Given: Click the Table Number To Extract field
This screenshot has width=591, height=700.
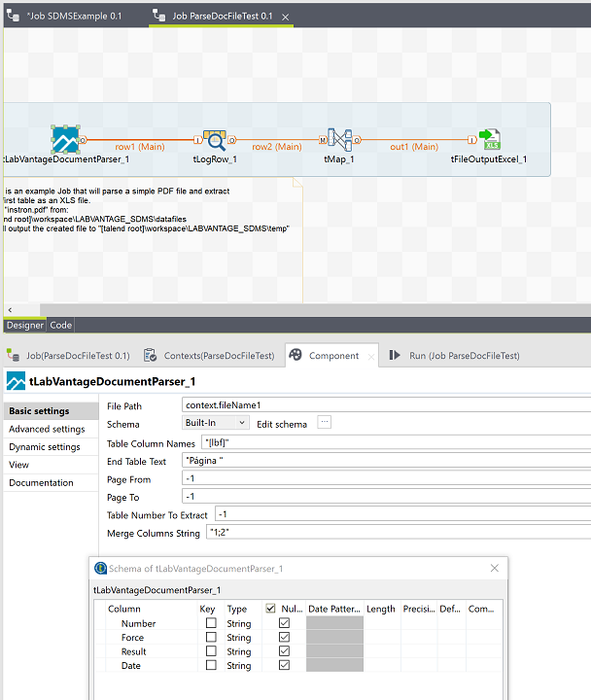Looking at the screenshot, I should coord(402,514).
